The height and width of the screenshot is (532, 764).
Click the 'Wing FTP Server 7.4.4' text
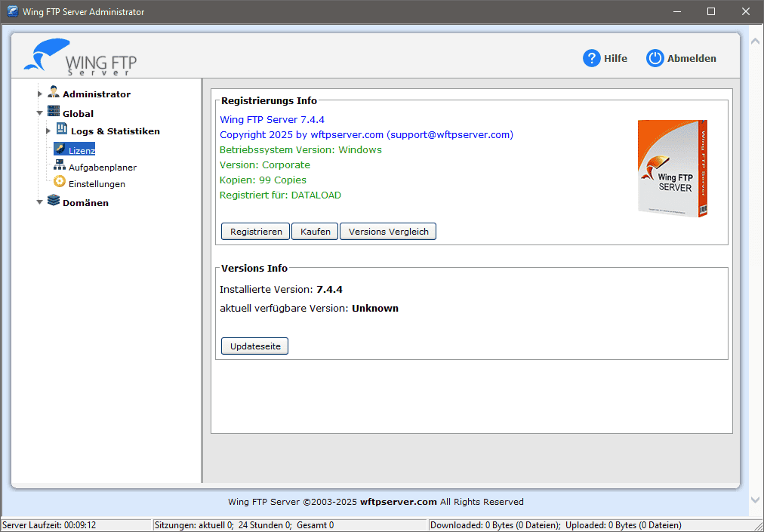click(272, 119)
